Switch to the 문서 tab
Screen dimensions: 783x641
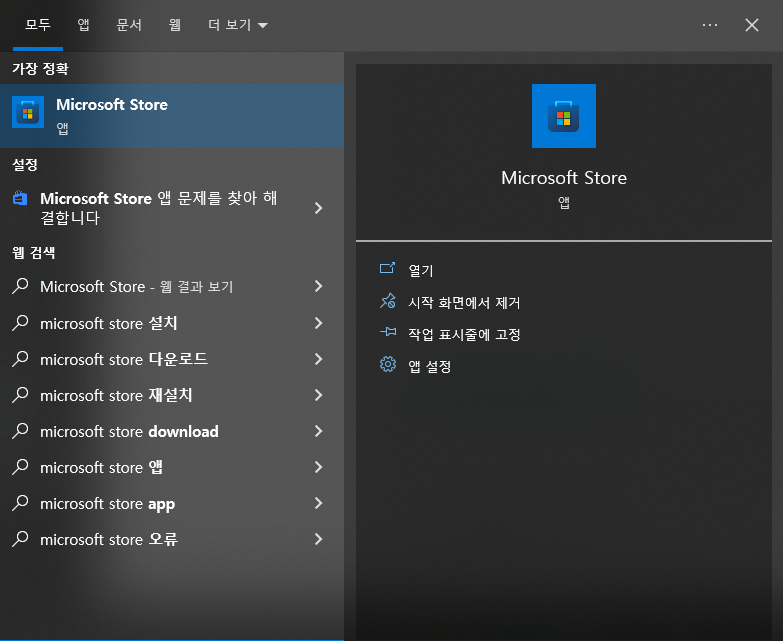129,25
